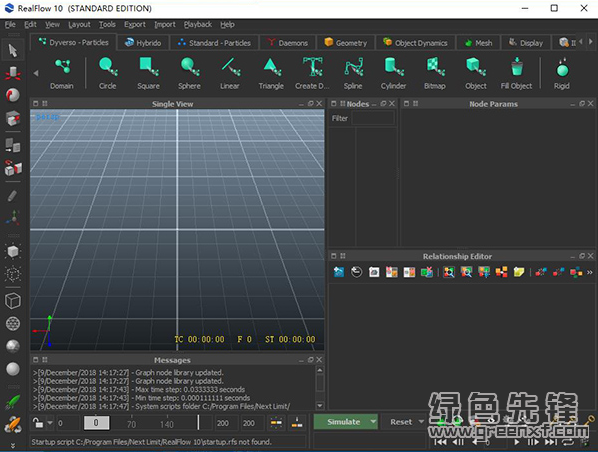Switch to the Object Dynamics tab
Viewport: 598px width, 452px height.
click(415, 43)
